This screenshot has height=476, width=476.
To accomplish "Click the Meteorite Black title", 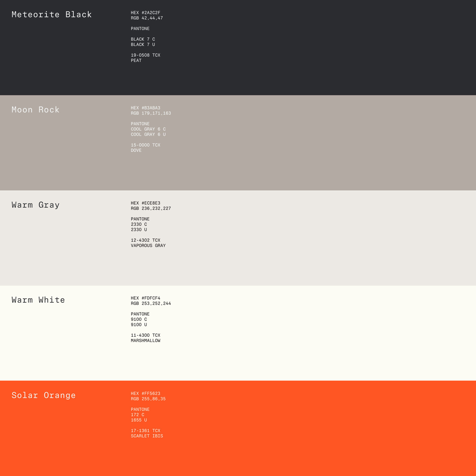I will pos(51,15).
